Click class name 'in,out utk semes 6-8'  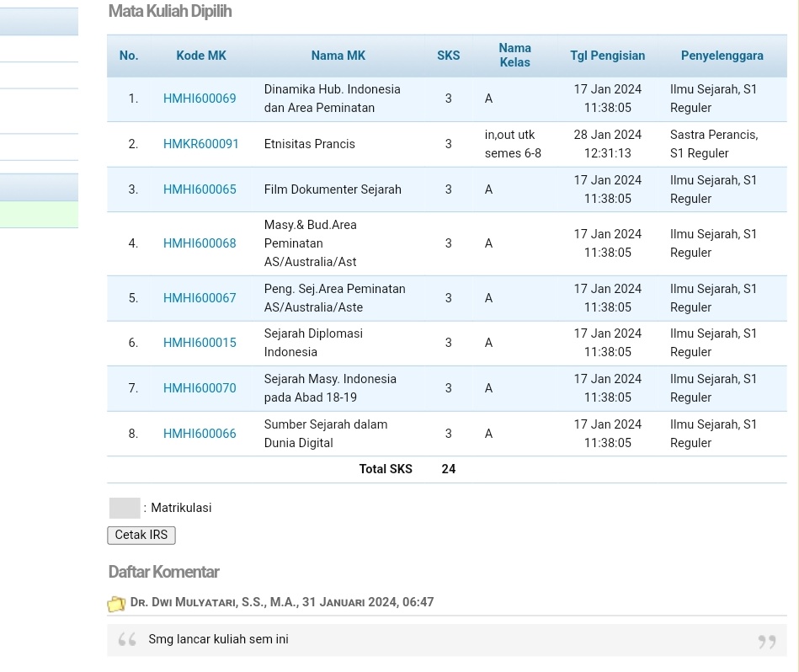click(513, 144)
